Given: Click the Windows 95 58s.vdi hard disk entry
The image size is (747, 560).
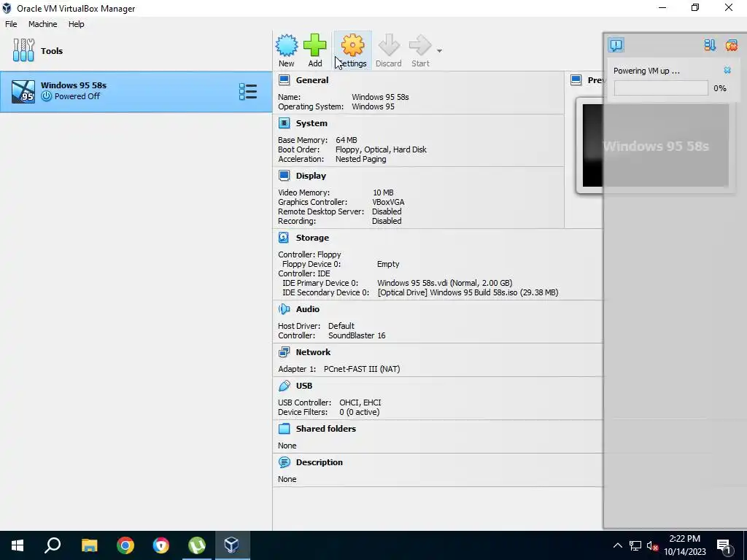Looking at the screenshot, I should click(444, 283).
